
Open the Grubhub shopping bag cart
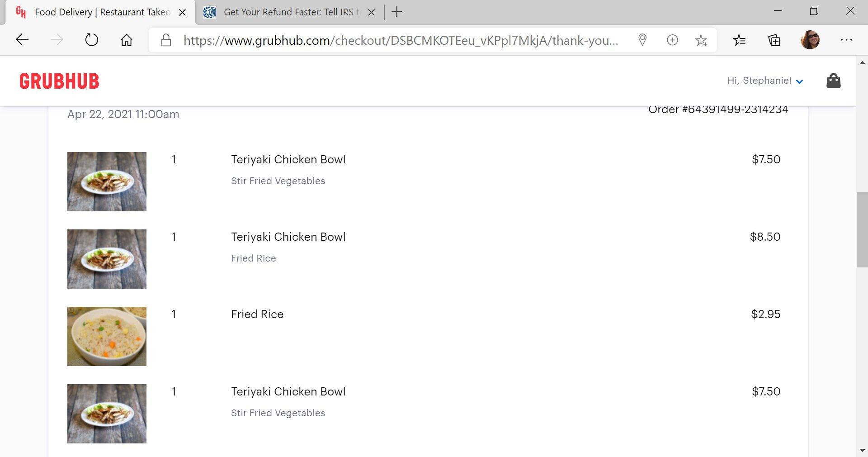tap(833, 81)
